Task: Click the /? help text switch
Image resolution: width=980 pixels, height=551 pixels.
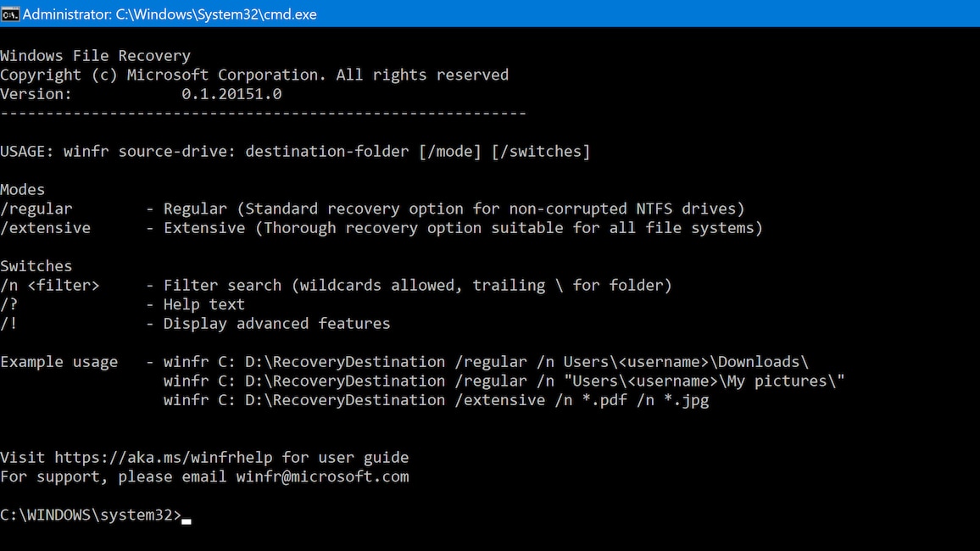Action: (x=8, y=304)
